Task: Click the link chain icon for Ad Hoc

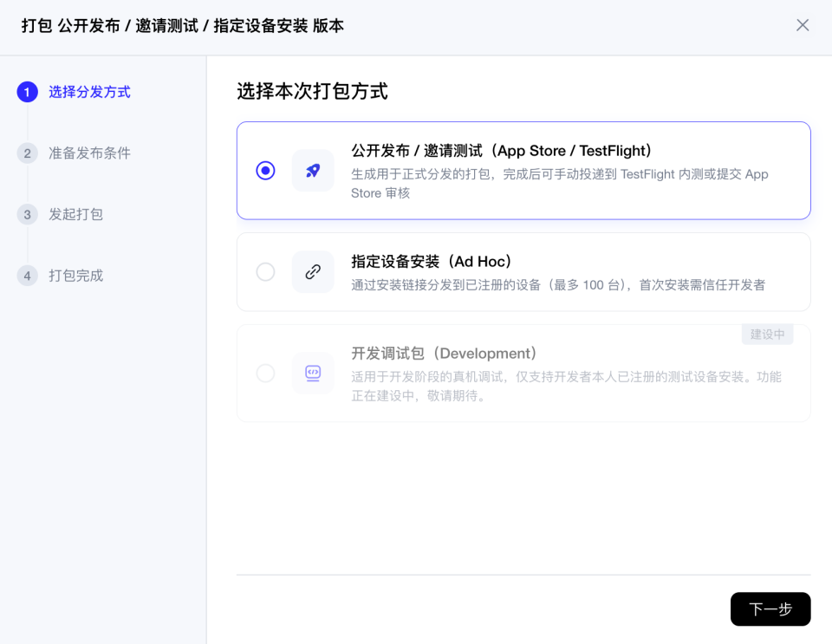Action: click(313, 271)
